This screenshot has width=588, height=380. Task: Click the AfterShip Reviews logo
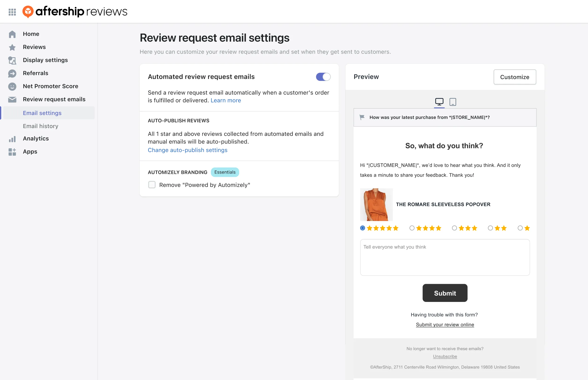pyautogui.click(x=75, y=11)
